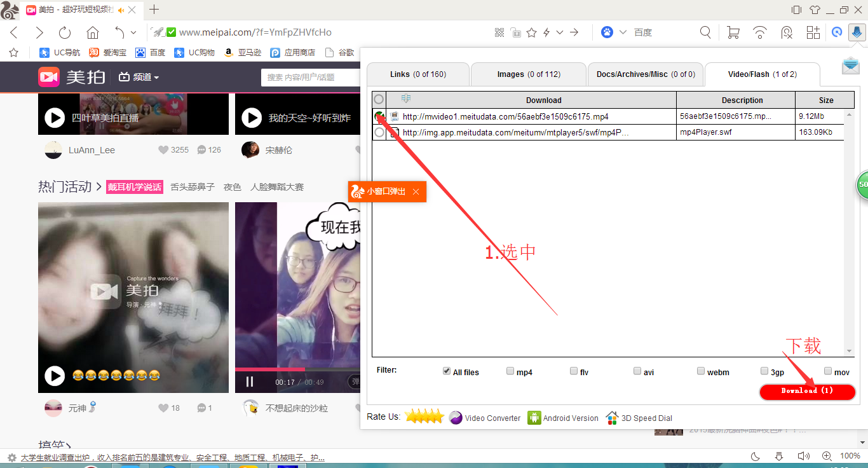The image size is (868, 468).
Task: Open the mail envelope icon in downloader panel
Action: coord(851,65)
